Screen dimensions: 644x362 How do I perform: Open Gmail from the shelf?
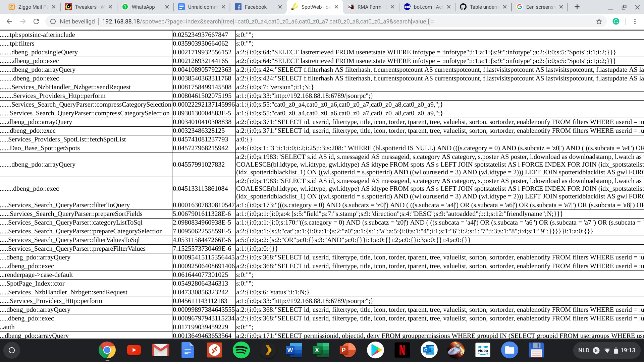pyautogui.click(x=160, y=350)
